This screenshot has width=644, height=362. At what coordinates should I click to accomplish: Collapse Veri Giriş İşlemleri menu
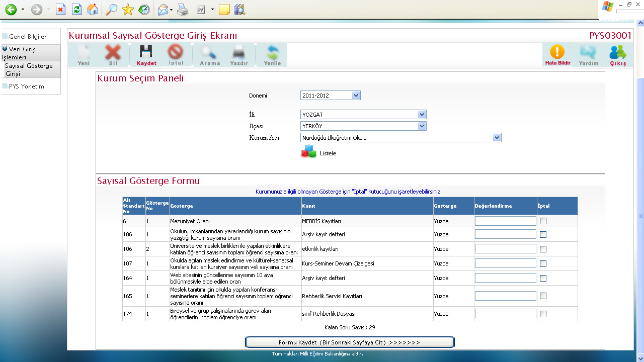coord(31,53)
